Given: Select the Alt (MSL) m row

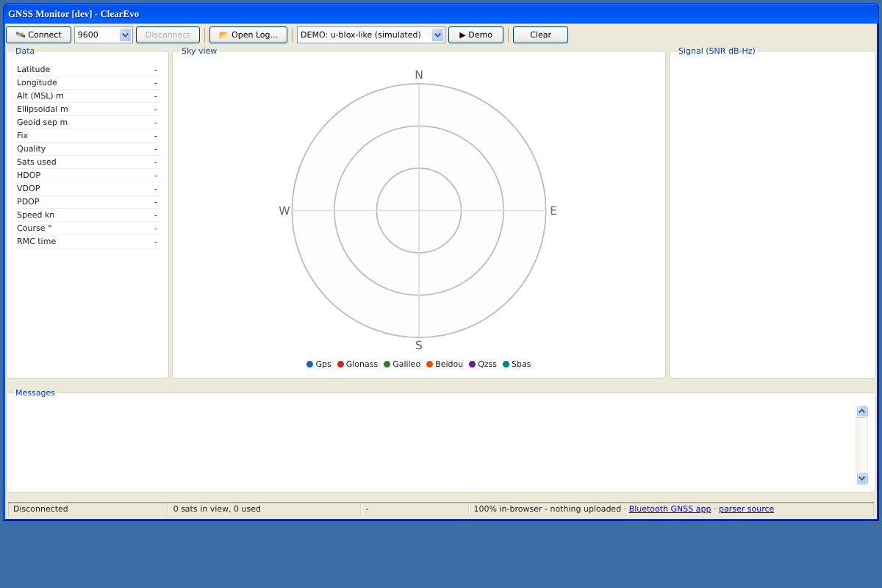Looking at the screenshot, I should tap(87, 96).
